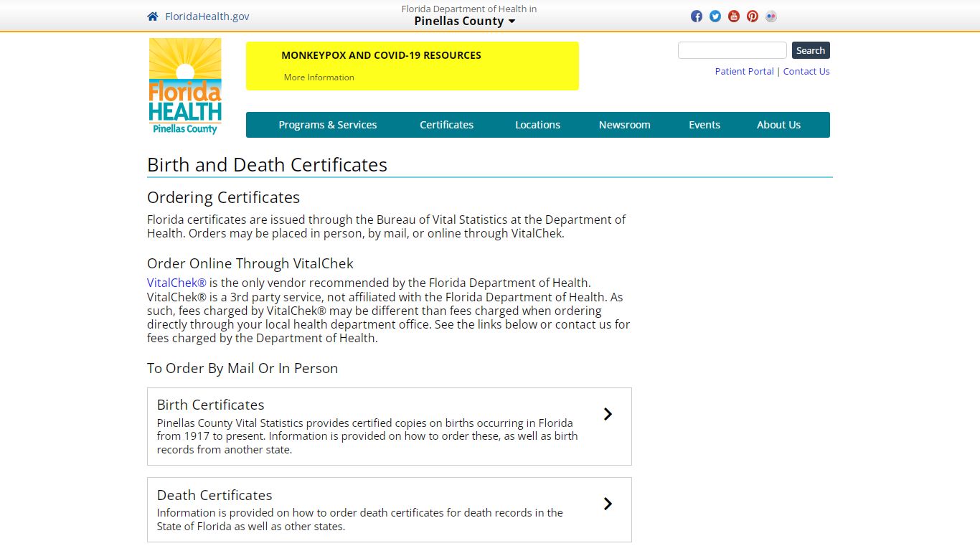This screenshot has width=980, height=551.
Task: Open the Programs & Services menu
Action: [328, 125]
